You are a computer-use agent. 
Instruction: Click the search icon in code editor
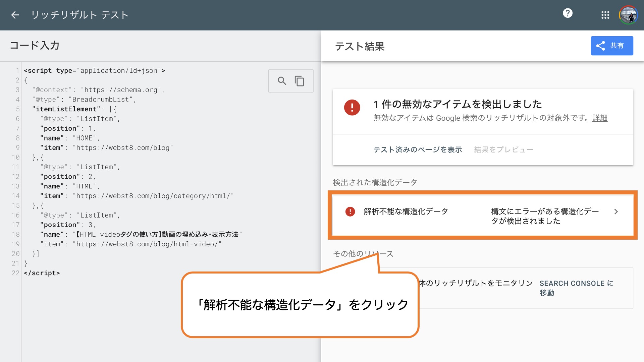point(282,81)
